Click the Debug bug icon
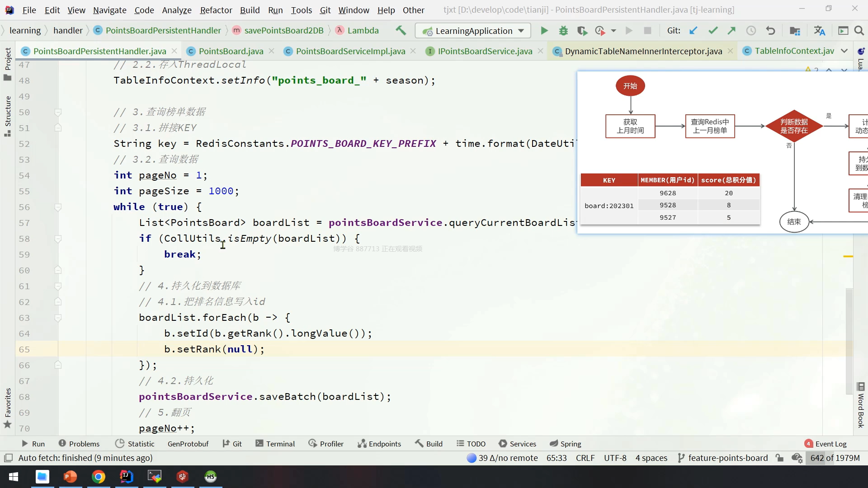This screenshot has height=488, width=868. [563, 31]
